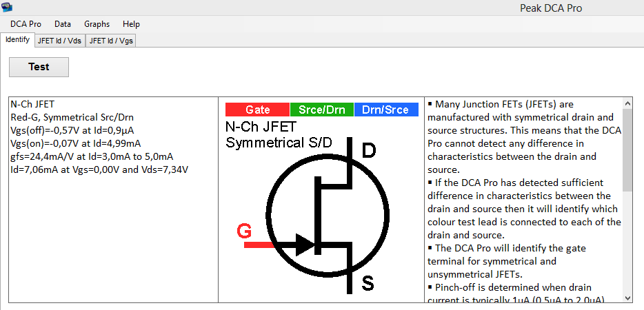Screen dimensions: 644x310
Task: Click the scroll down arrow in info panel
Action: pos(627,298)
